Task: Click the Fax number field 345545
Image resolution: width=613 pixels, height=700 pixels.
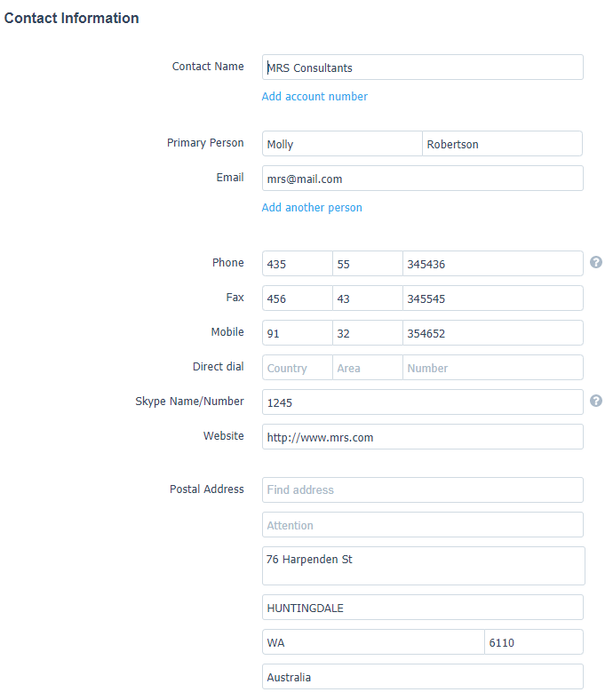Action: 493,298
